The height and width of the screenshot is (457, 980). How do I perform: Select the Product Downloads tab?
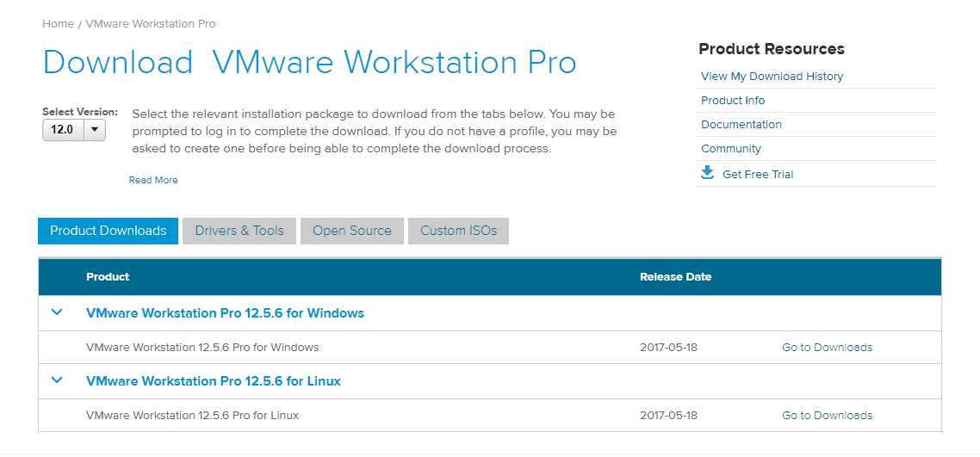pos(108,231)
